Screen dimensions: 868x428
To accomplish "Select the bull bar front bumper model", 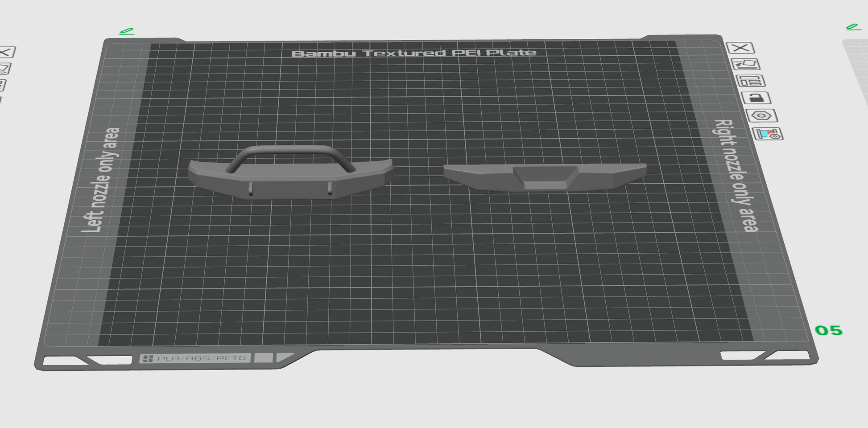I will coord(291,173).
